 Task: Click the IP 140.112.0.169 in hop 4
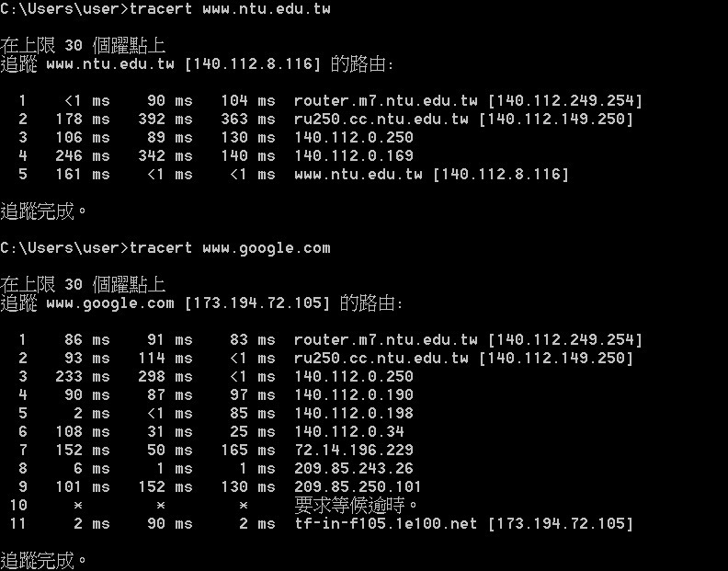tap(354, 156)
